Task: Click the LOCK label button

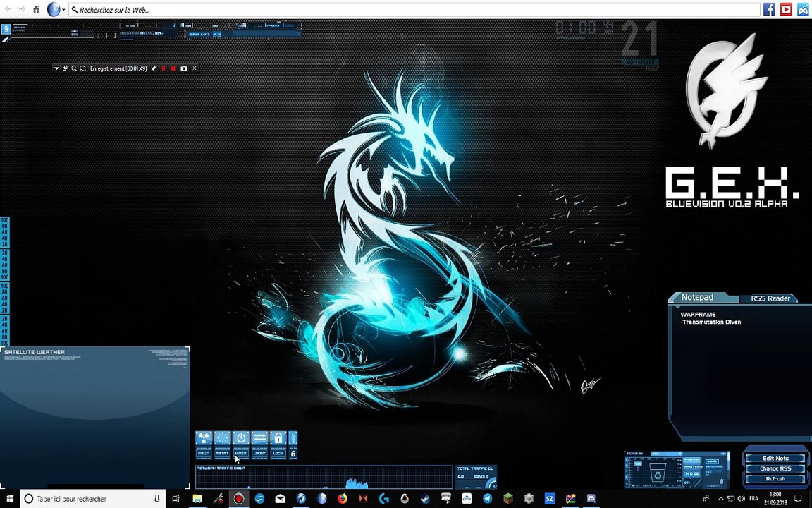Action: click(278, 453)
